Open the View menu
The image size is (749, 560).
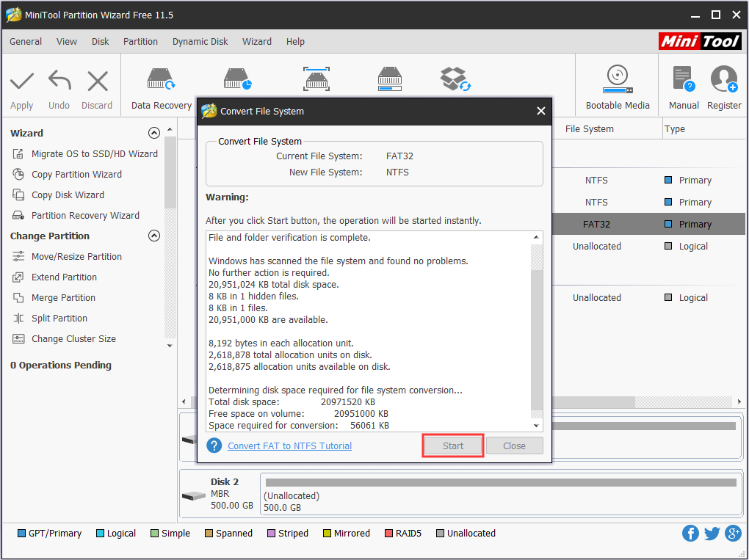[66, 42]
